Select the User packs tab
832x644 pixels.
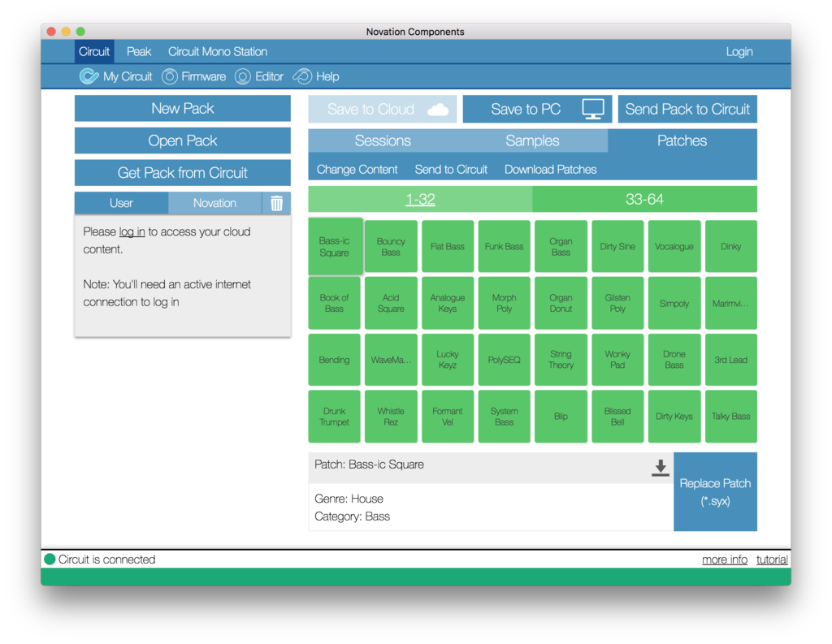pos(121,203)
